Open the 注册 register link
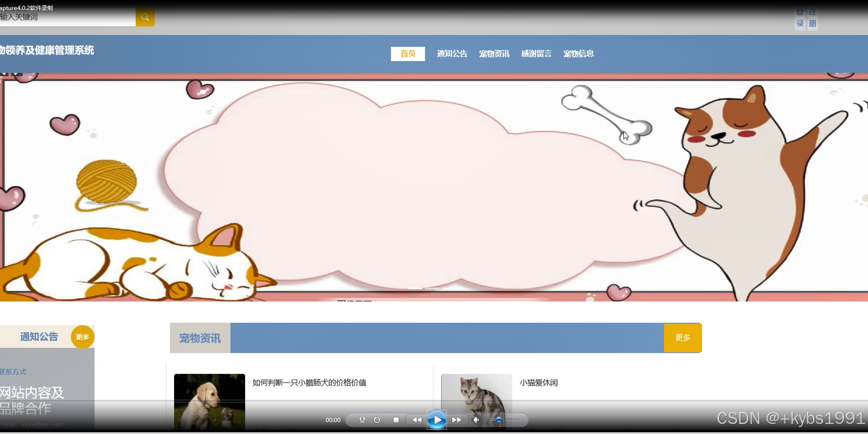This screenshot has height=434, width=868. [813, 18]
